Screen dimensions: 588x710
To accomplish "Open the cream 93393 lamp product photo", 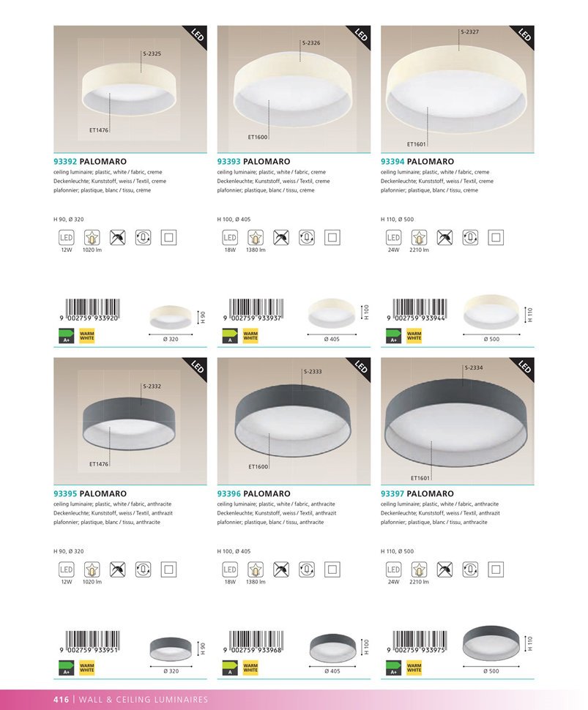I will pos(294,89).
